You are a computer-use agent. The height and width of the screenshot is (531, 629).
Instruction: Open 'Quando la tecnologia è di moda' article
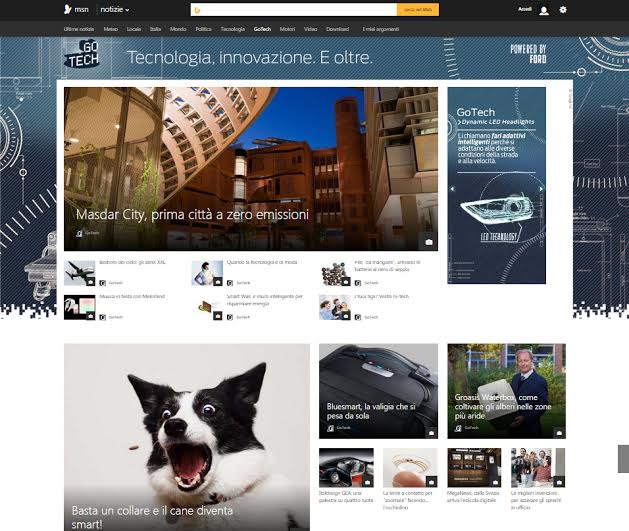pyautogui.click(x=262, y=262)
